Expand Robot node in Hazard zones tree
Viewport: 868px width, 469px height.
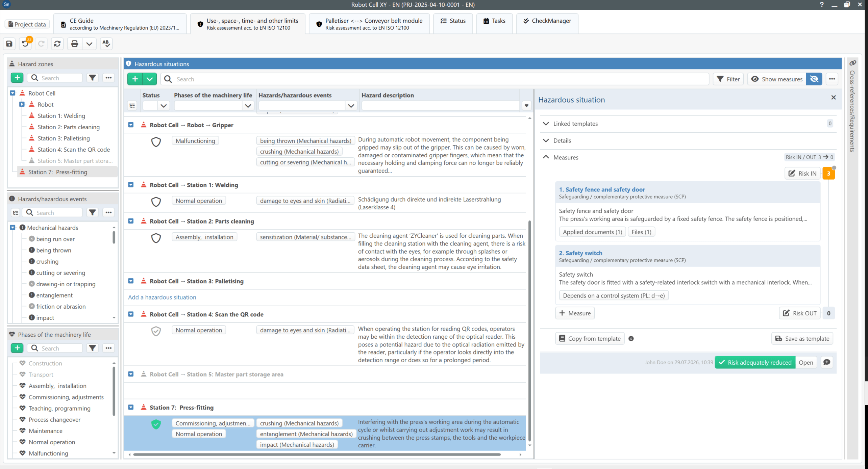click(22, 104)
